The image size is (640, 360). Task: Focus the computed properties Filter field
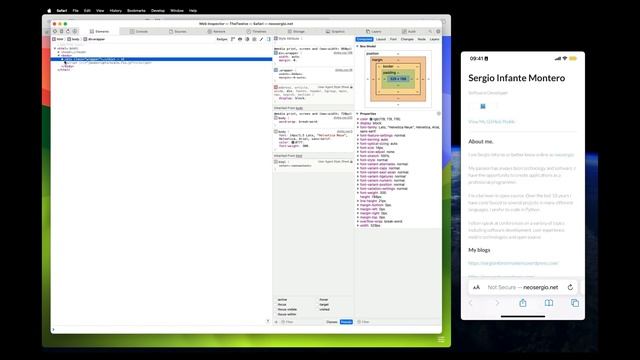point(398,322)
